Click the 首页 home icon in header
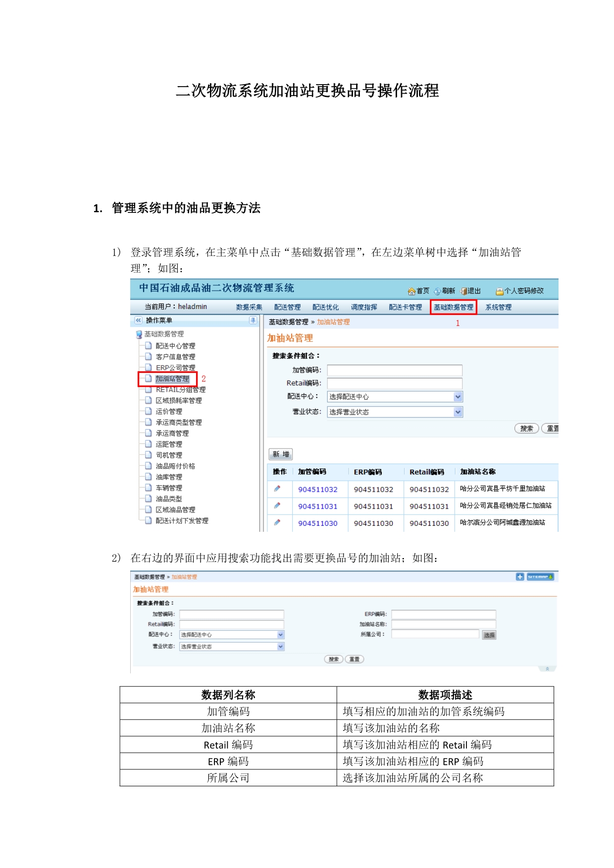614x868 pixels. (x=411, y=291)
